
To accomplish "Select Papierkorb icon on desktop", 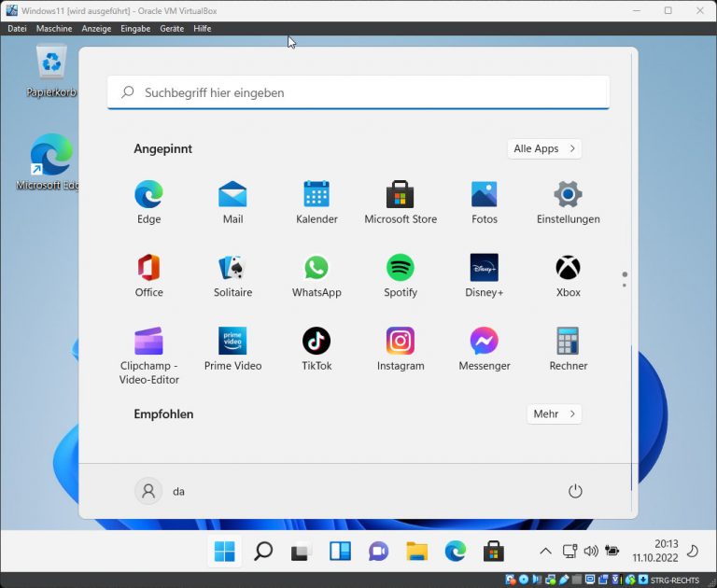I will (51, 71).
